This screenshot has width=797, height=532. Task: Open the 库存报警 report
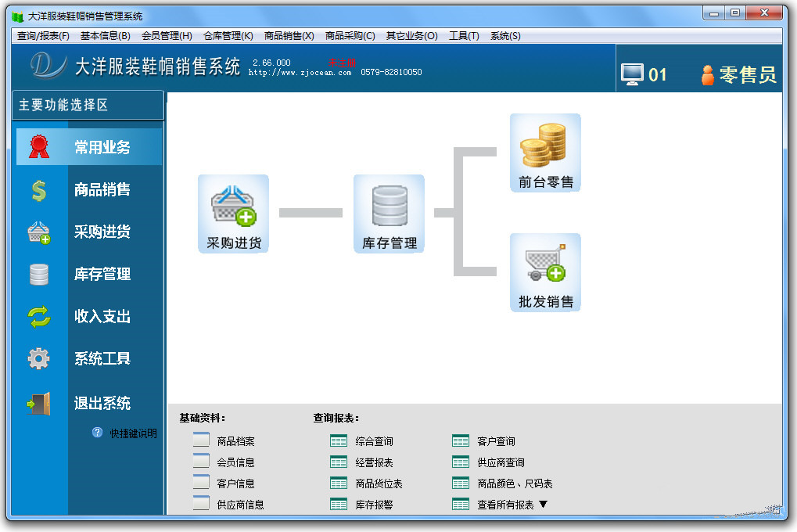coord(374,505)
